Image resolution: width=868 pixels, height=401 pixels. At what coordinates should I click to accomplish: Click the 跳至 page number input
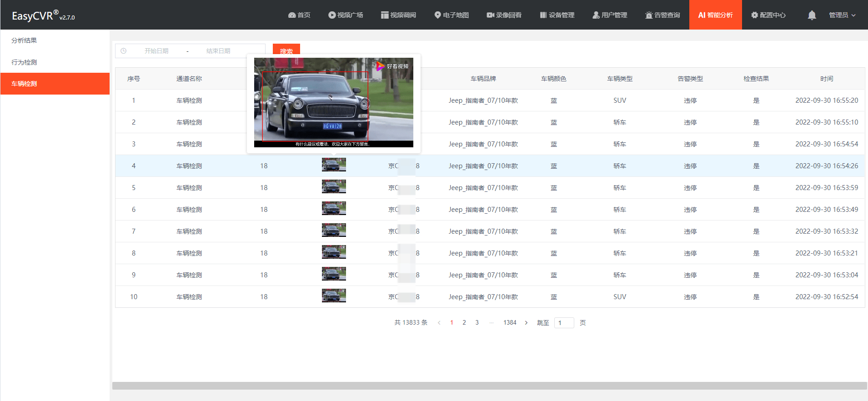tap(564, 323)
